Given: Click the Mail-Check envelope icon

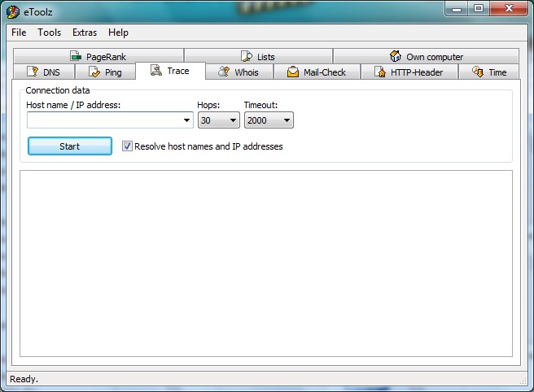Looking at the screenshot, I should click(x=293, y=72).
